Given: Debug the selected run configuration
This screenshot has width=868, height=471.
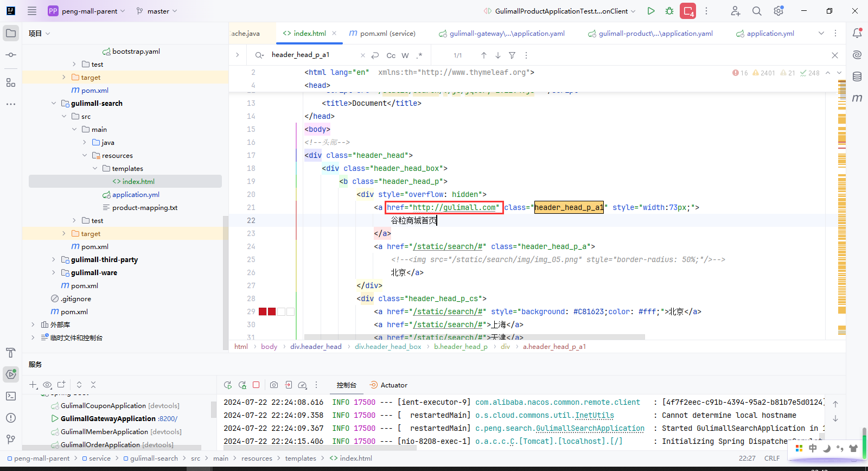Looking at the screenshot, I should pyautogui.click(x=669, y=11).
